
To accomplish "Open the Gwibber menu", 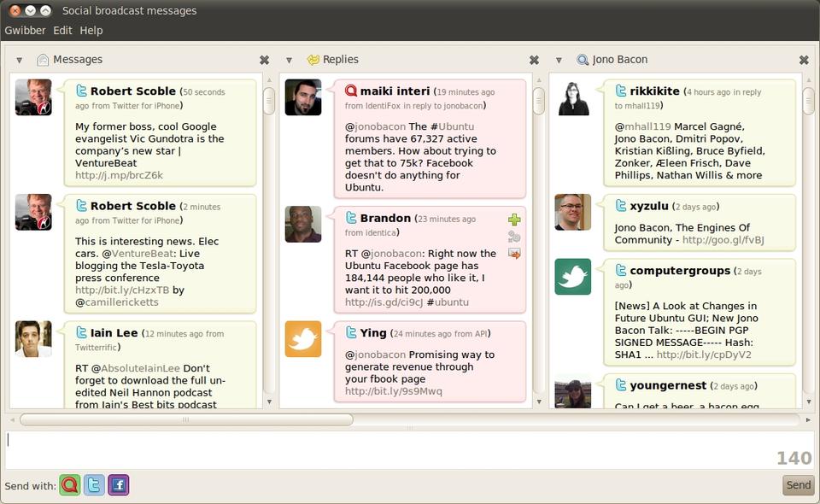I will 25,30.
